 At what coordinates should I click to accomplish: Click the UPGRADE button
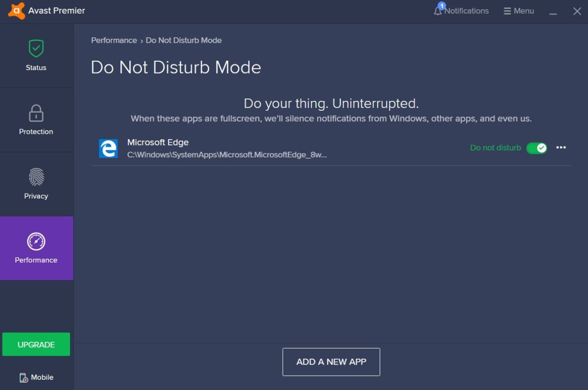click(x=36, y=344)
